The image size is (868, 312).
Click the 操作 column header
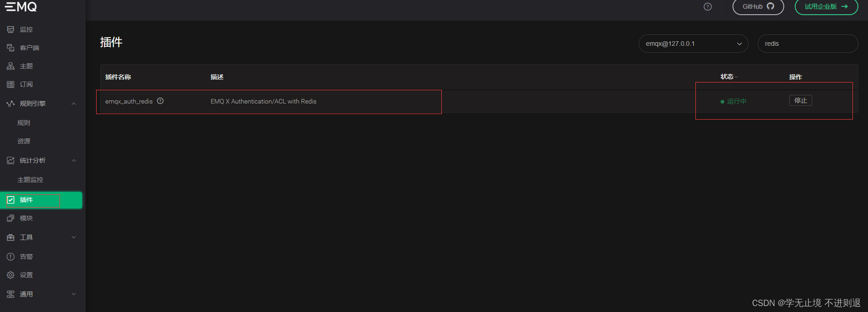pos(796,77)
